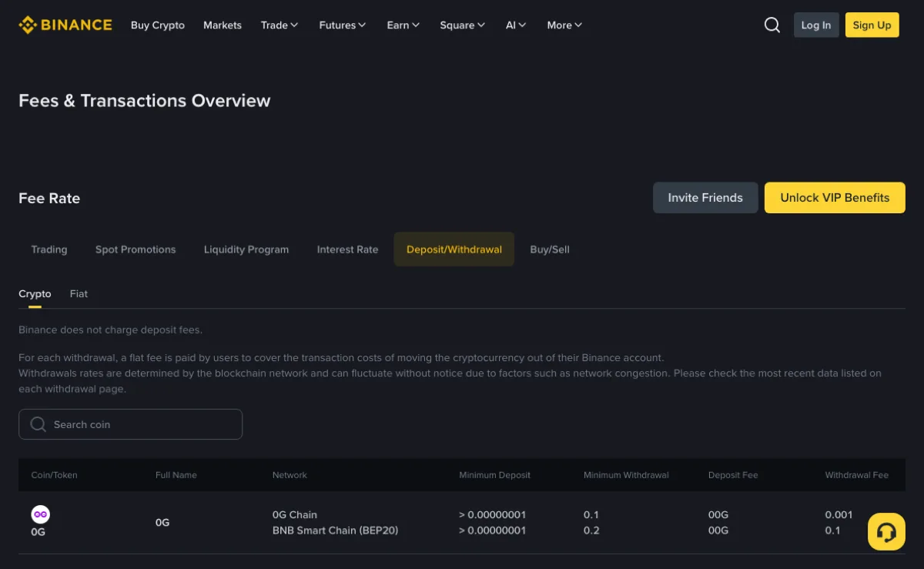Screen dimensions: 924x569
Task: Click the Sign Up button
Action: (872, 25)
